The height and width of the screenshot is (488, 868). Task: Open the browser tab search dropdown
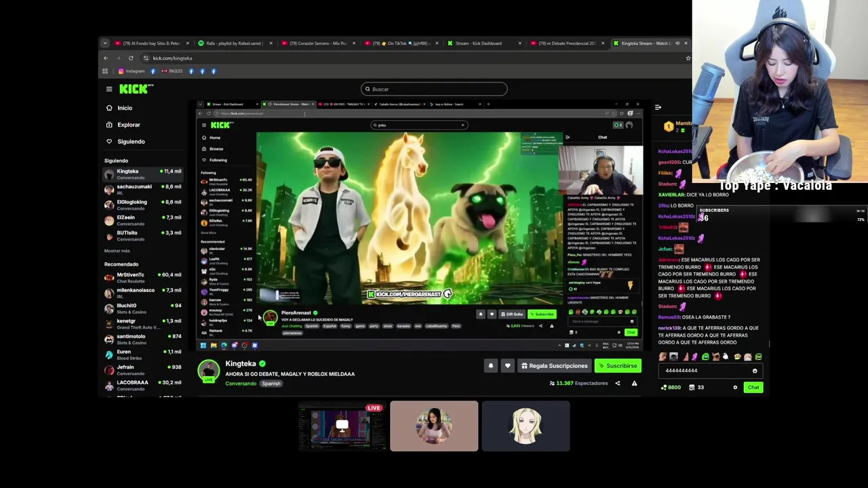point(104,43)
